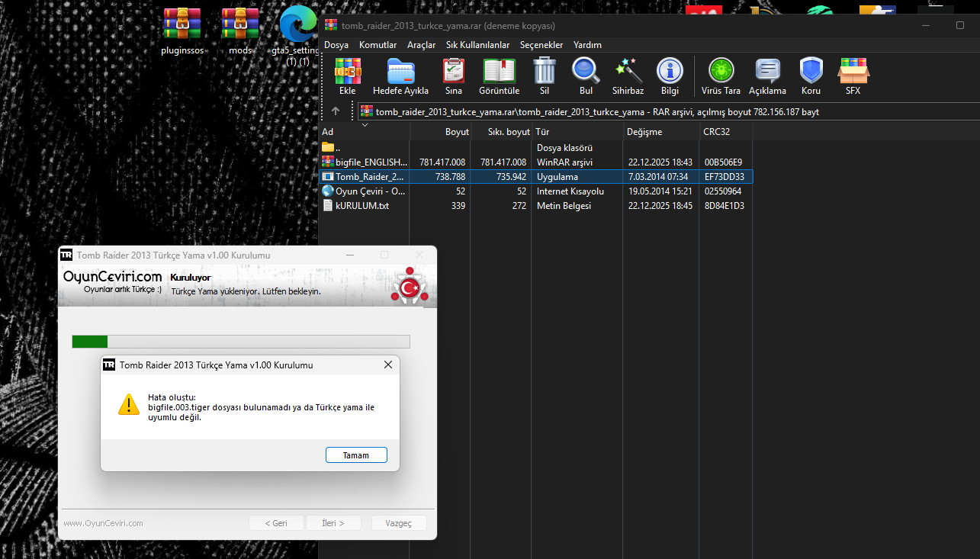
Task: Click the İleri > button in installer
Action: point(333,523)
